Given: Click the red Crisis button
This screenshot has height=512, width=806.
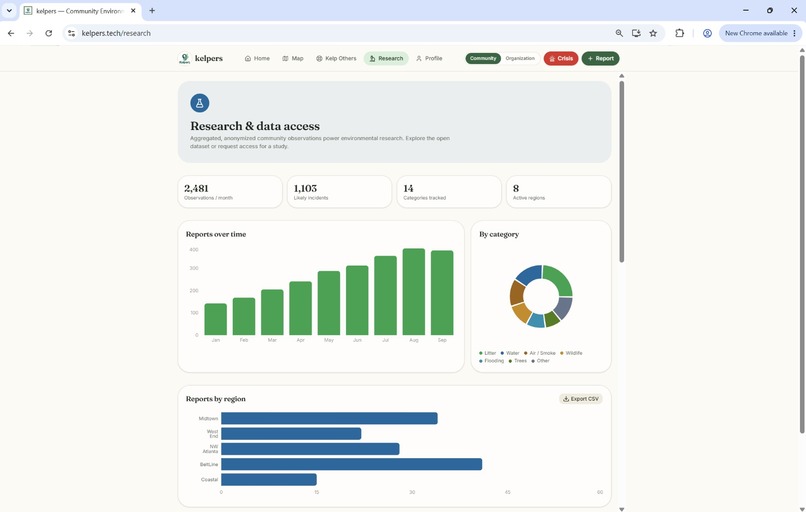Looking at the screenshot, I should (561, 59).
